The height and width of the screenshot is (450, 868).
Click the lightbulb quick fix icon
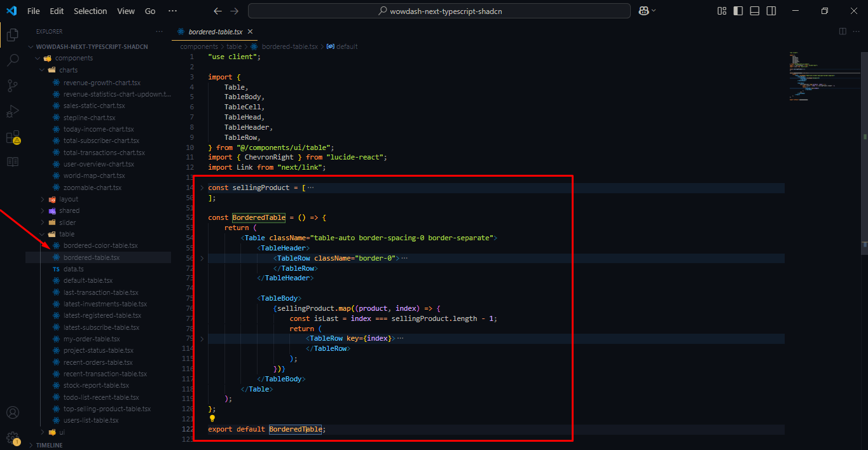coord(212,418)
